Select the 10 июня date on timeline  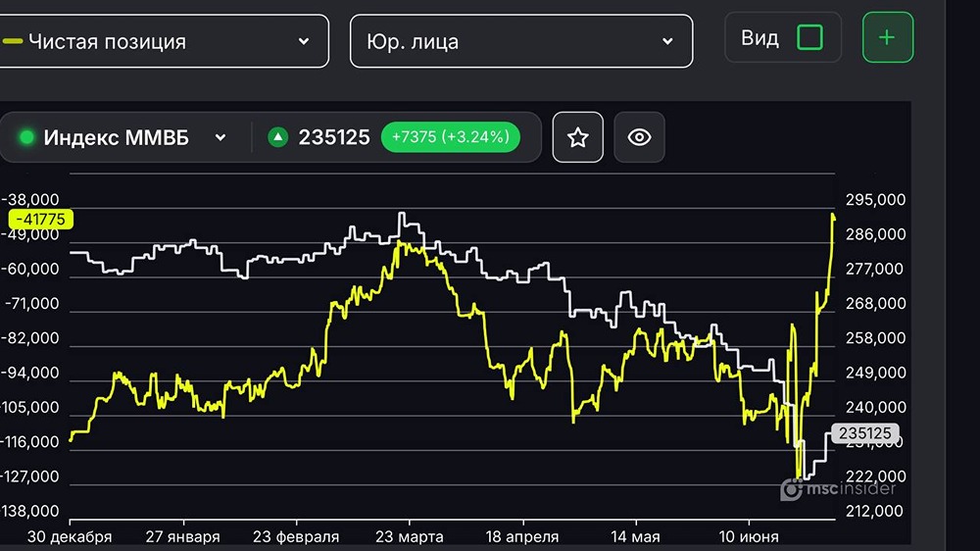tap(748, 536)
